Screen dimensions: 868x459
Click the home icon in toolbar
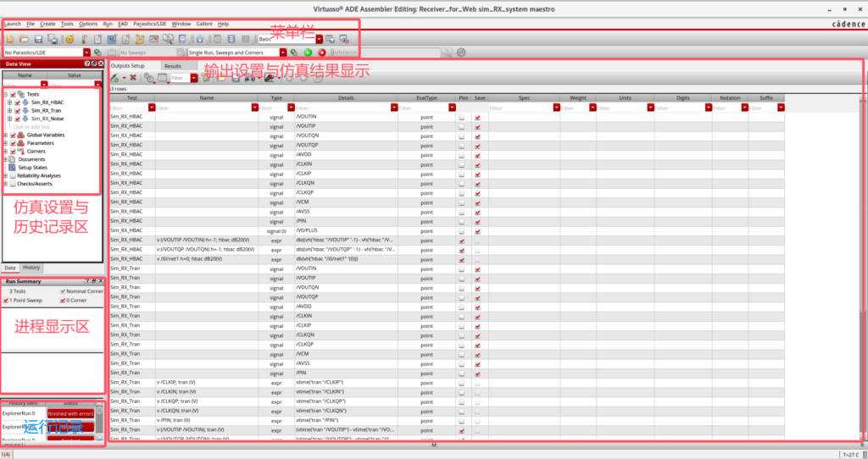click(x=199, y=39)
